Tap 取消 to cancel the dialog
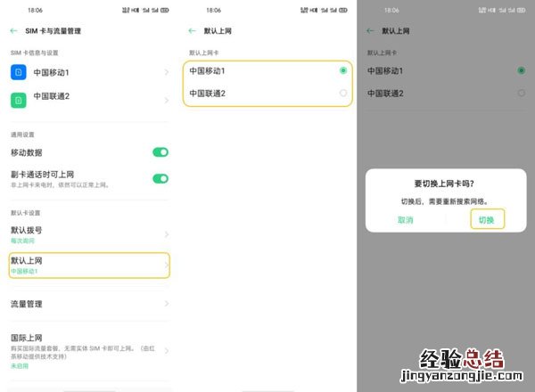535x392 pixels. (x=406, y=220)
